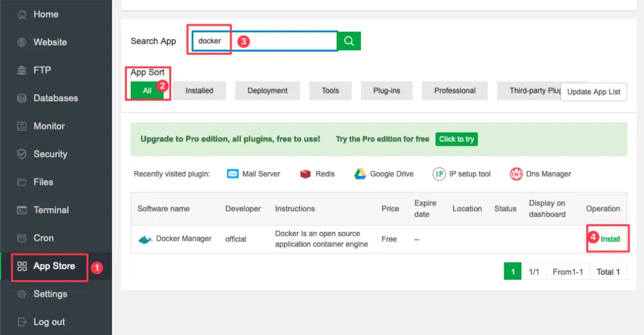Switch to the Deployment tab
The image size is (644, 335).
(x=267, y=91)
